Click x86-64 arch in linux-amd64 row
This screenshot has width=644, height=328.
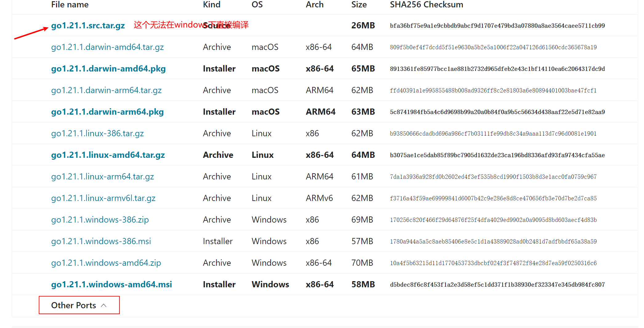(320, 155)
